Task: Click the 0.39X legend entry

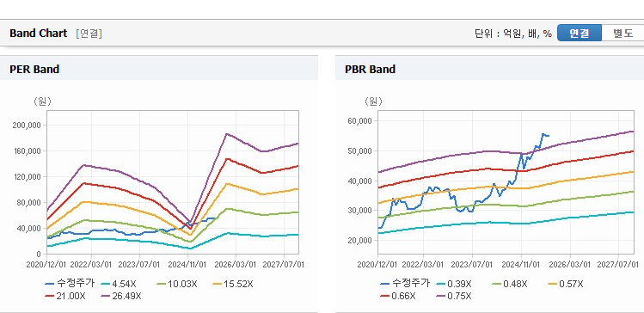Action: coord(454,284)
